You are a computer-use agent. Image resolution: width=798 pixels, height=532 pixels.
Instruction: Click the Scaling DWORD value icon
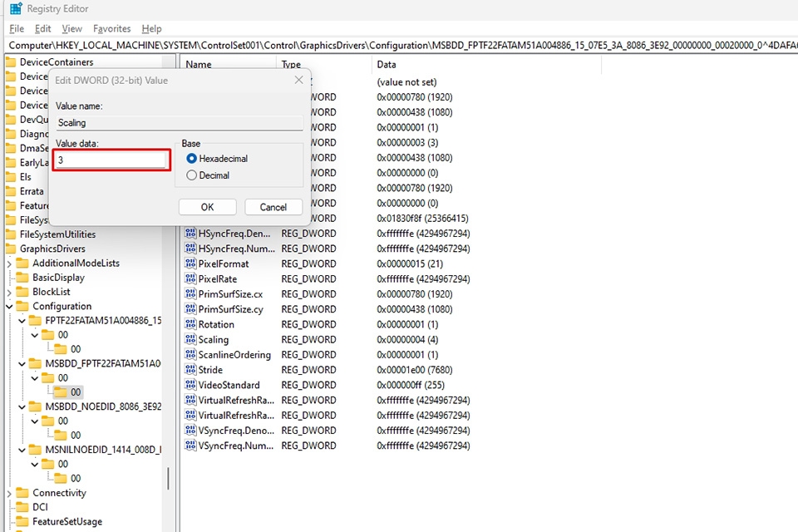(x=190, y=339)
